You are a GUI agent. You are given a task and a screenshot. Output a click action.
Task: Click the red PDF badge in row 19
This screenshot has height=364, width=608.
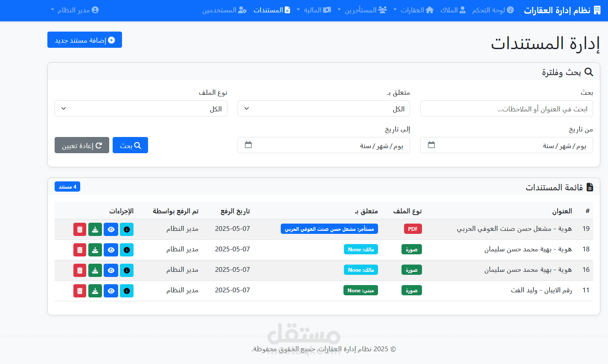(x=413, y=229)
